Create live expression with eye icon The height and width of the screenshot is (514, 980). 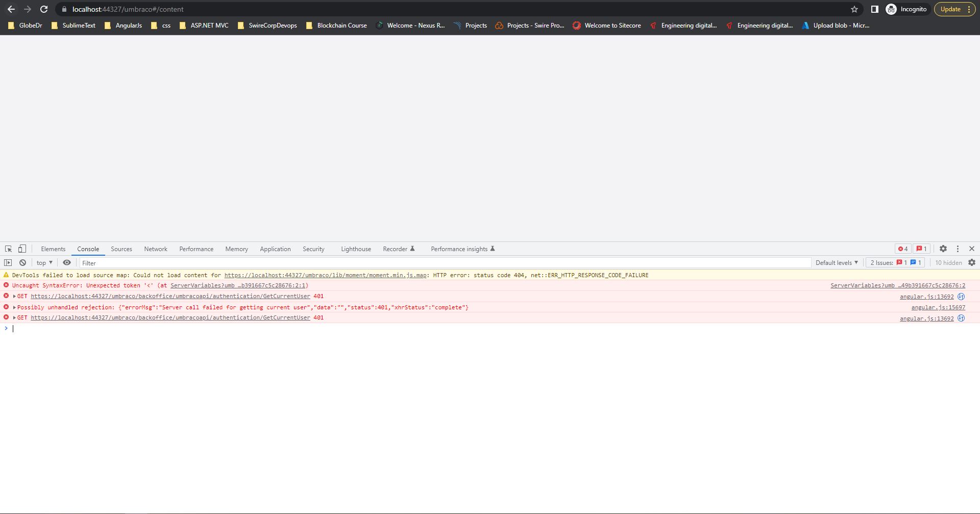pos(67,263)
